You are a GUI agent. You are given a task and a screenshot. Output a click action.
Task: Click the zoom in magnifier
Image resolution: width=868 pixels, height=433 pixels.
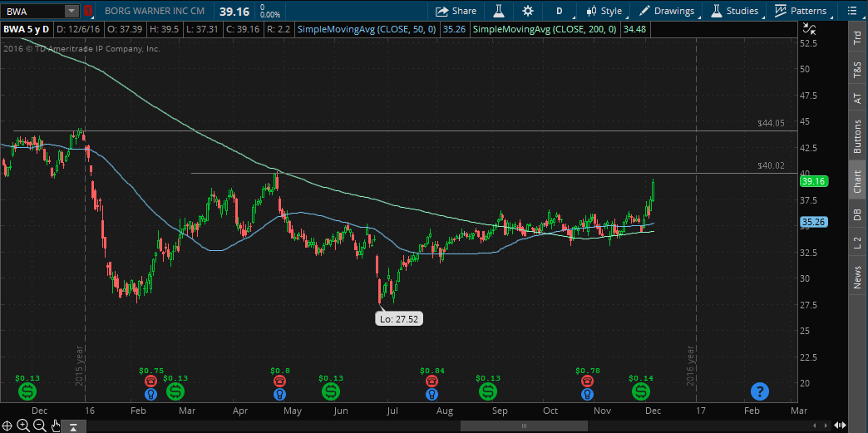24,426
